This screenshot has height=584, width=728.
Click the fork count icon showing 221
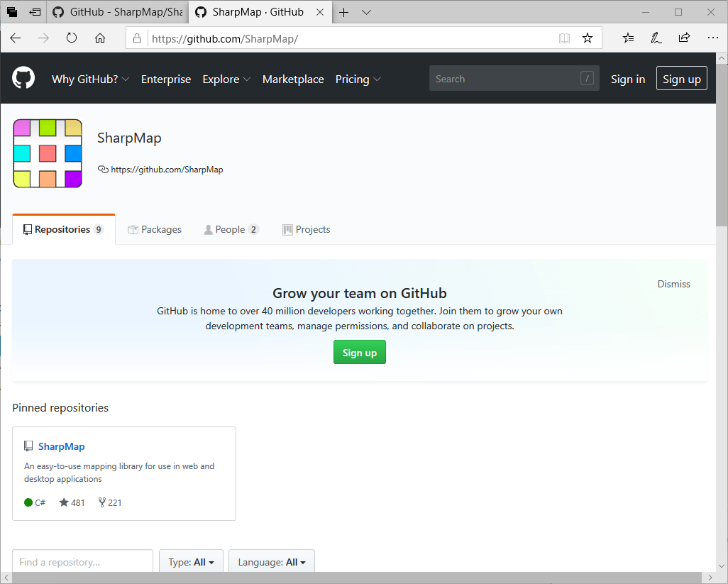point(101,502)
